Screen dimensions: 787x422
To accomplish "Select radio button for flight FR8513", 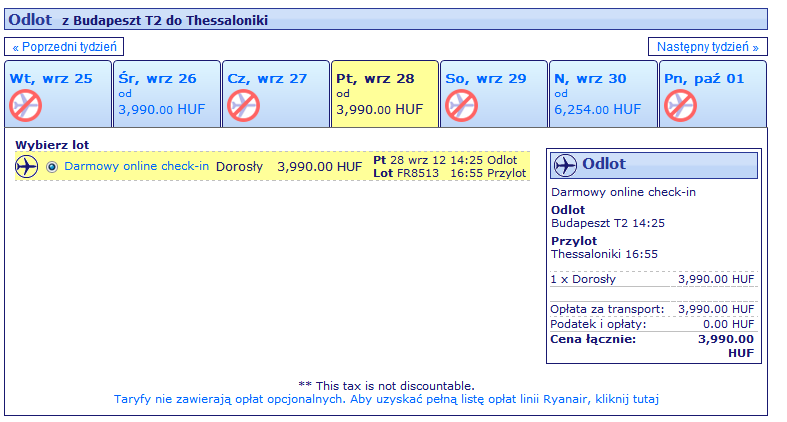I will [52, 167].
